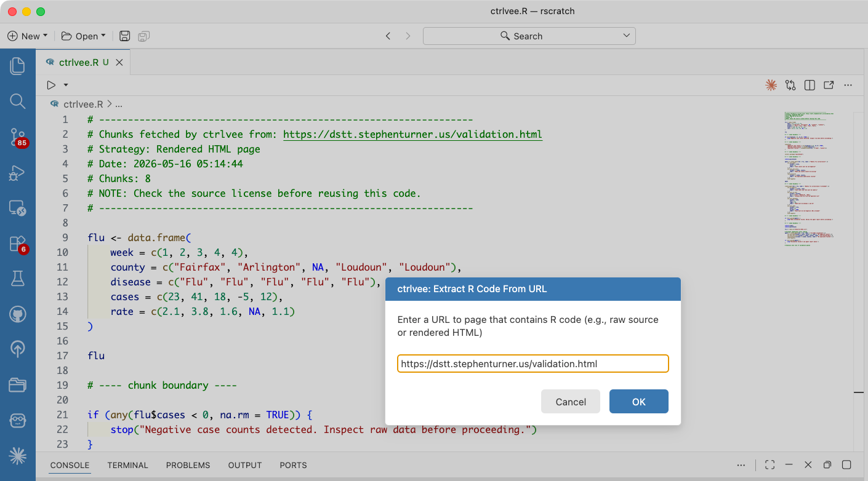Follow the dstt.stephenturner.us link on line 2
Screen dimensions: 868x481
click(412, 134)
